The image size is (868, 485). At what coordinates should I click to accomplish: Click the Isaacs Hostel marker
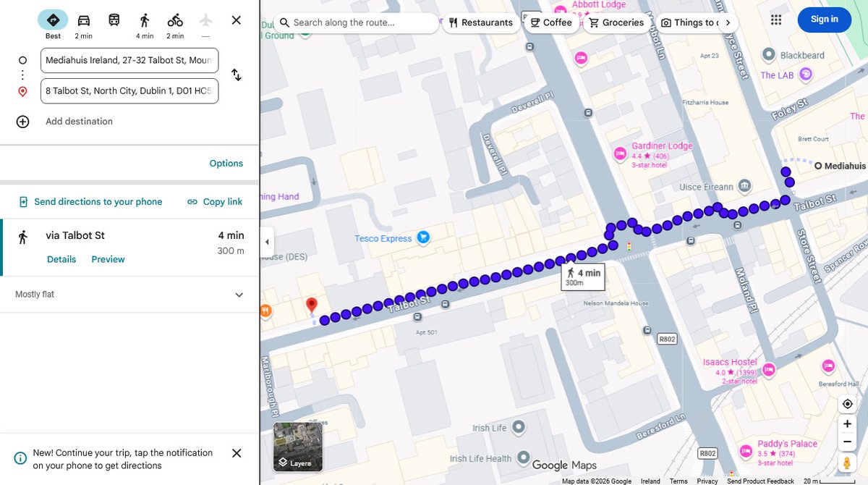[x=768, y=370]
